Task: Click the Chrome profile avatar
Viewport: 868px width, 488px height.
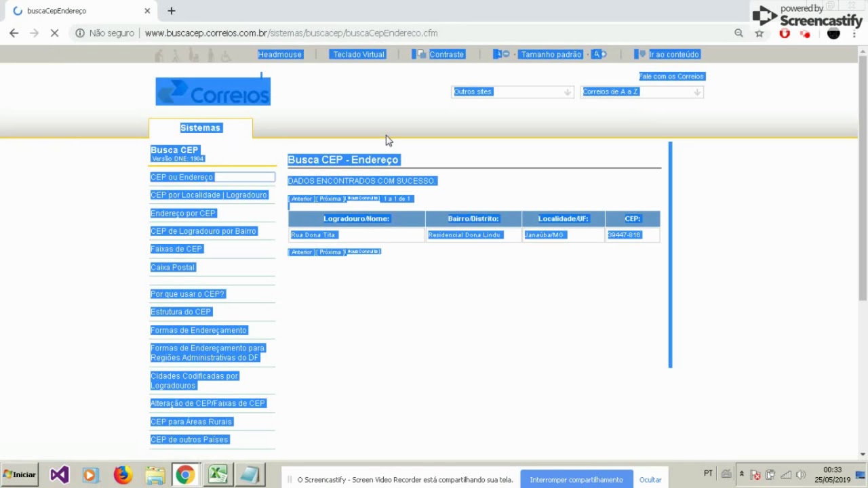Action: pos(833,33)
